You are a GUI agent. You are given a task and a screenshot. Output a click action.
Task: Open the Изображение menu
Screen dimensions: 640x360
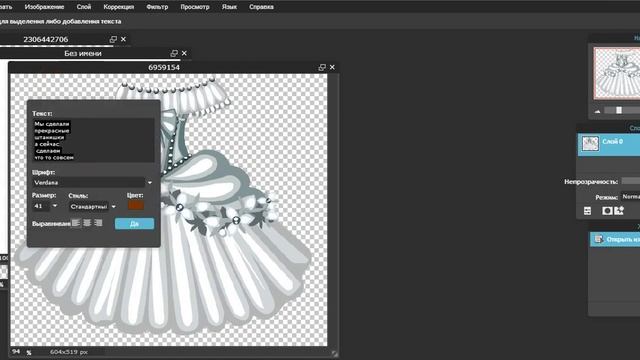(44, 7)
